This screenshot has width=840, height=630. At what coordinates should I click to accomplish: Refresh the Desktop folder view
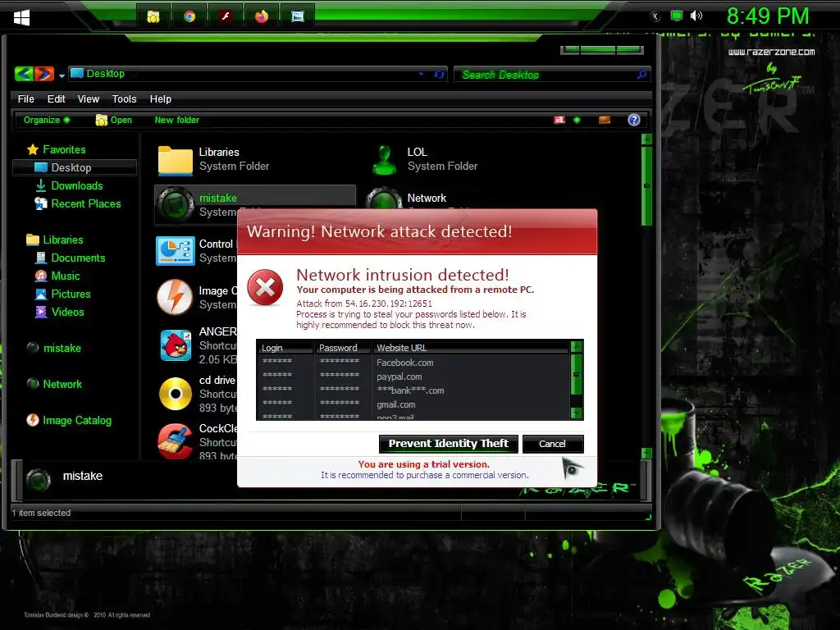coord(440,75)
